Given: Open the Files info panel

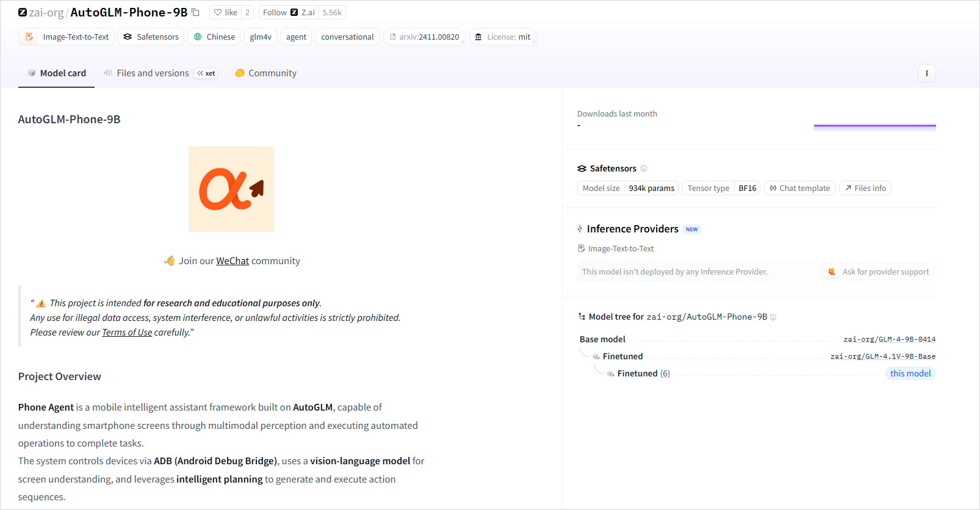Looking at the screenshot, I should (865, 189).
